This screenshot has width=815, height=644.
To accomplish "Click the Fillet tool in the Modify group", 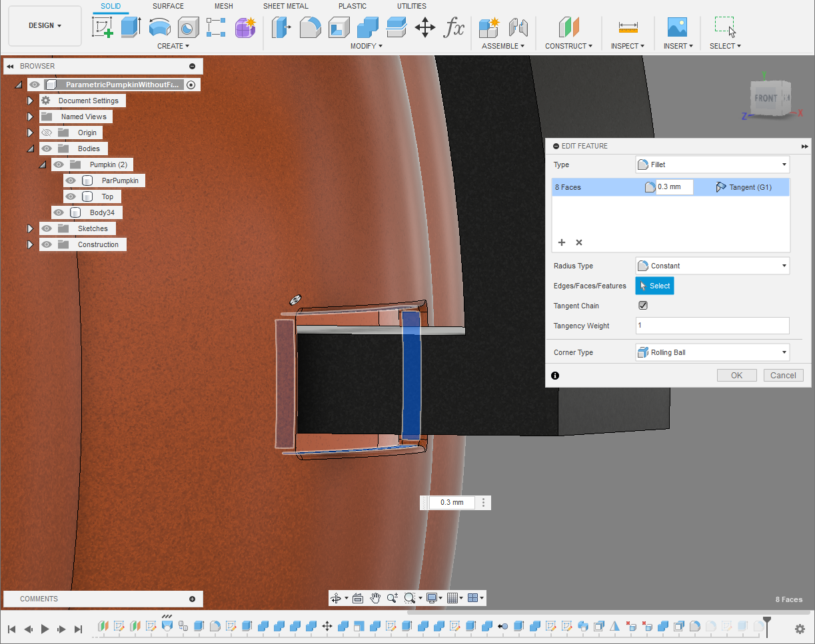I will pos(310,27).
